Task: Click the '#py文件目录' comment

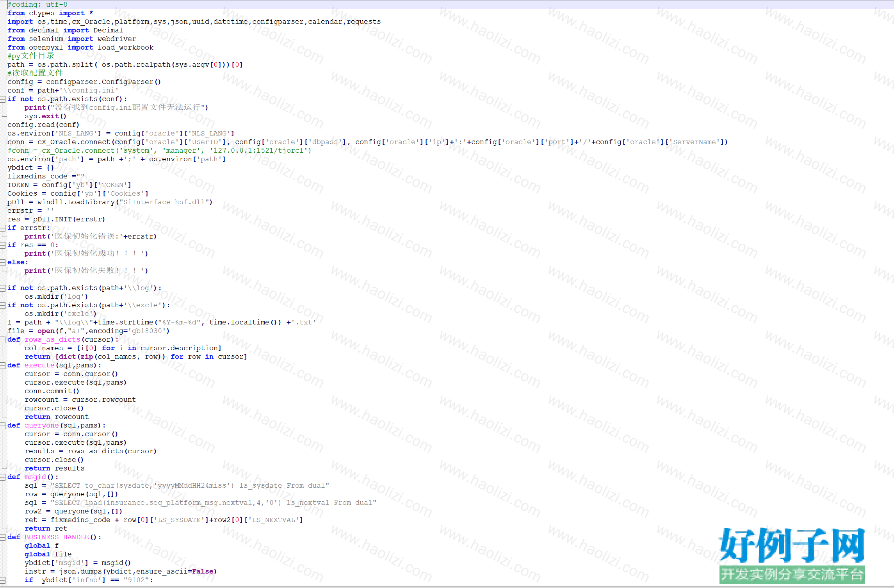Action: point(31,56)
